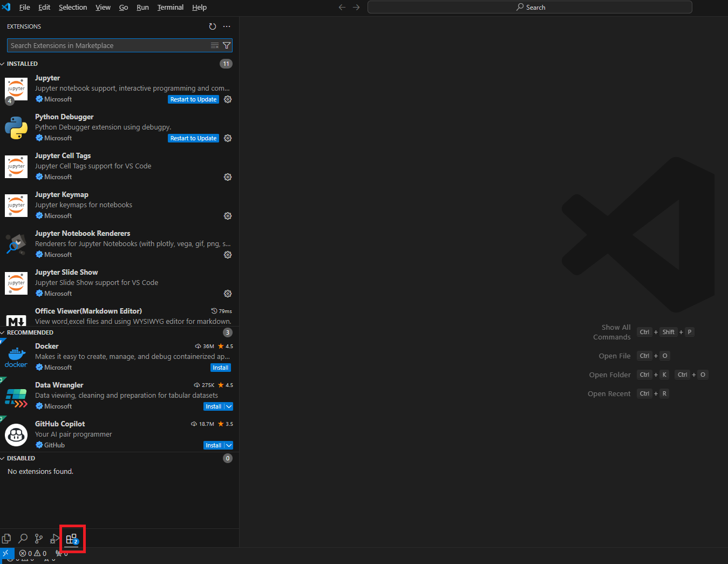Image resolution: width=728 pixels, height=564 pixels.
Task: Go back with the left arrow
Action: [342, 7]
